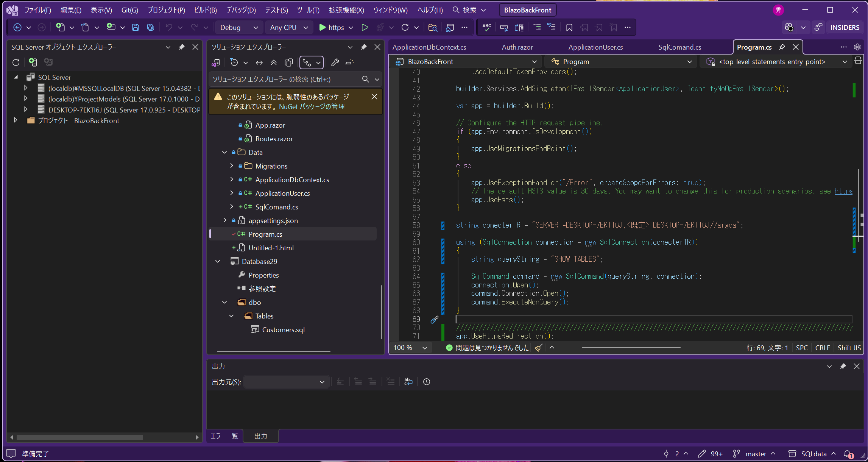Toggle auto-hide pin of the SQL Server Object Explorer panel
Image resolution: width=868 pixels, height=462 pixels.
click(x=182, y=47)
